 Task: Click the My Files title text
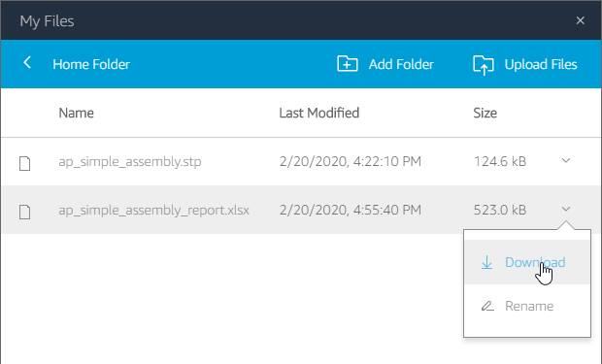tap(47, 21)
